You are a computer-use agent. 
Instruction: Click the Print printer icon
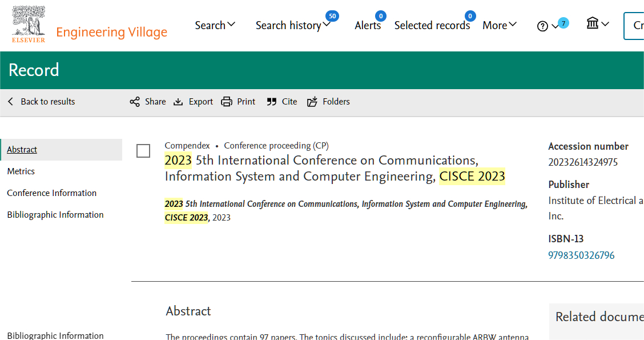point(227,102)
